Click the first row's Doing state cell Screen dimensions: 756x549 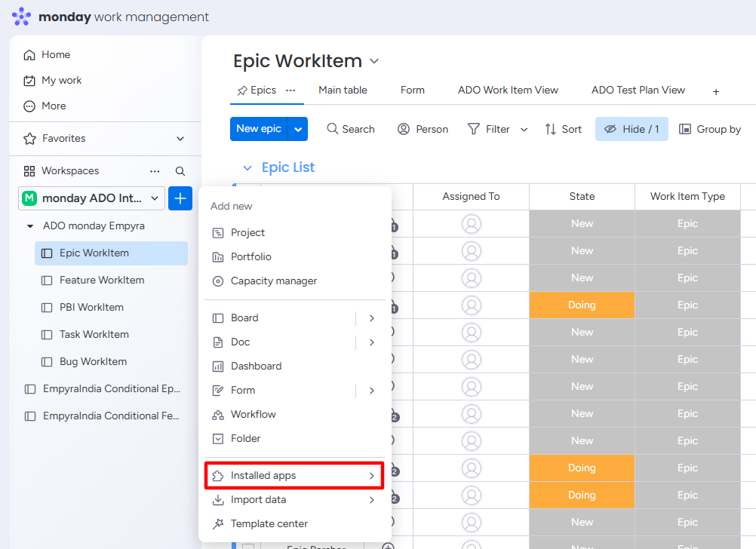582,305
